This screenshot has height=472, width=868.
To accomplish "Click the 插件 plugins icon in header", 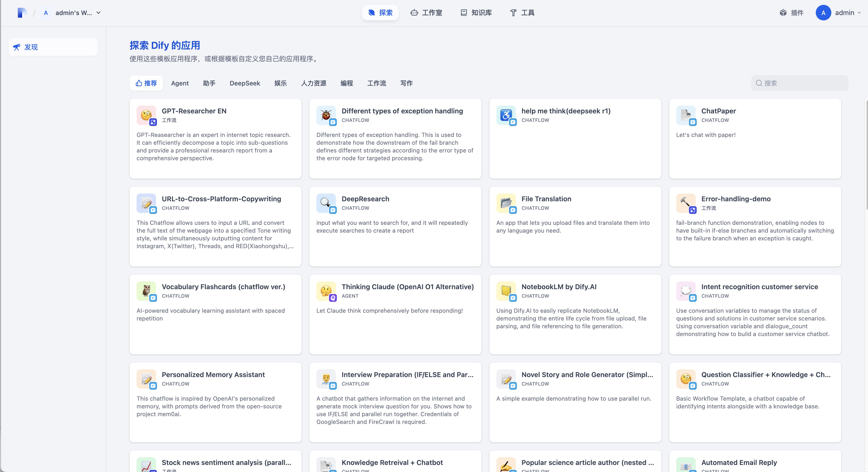I will tap(783, 13).
